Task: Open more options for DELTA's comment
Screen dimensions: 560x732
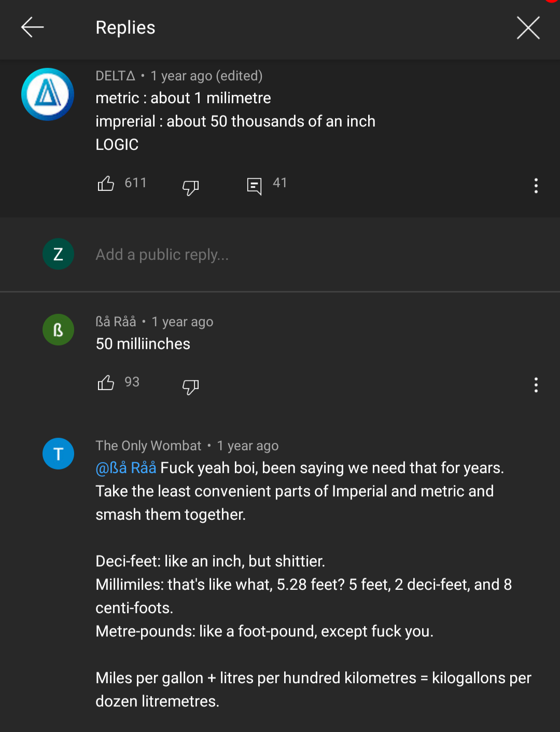Action: (536, 186)
